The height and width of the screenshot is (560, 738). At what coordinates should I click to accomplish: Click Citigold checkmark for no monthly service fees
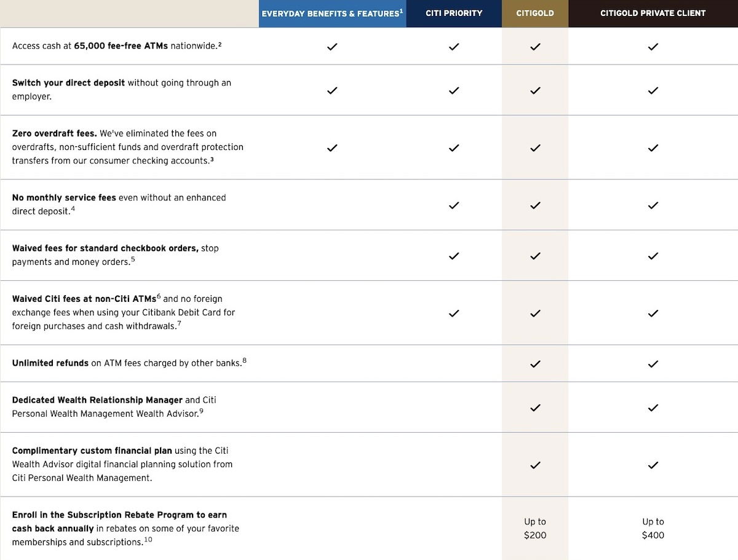coord(535,205)
